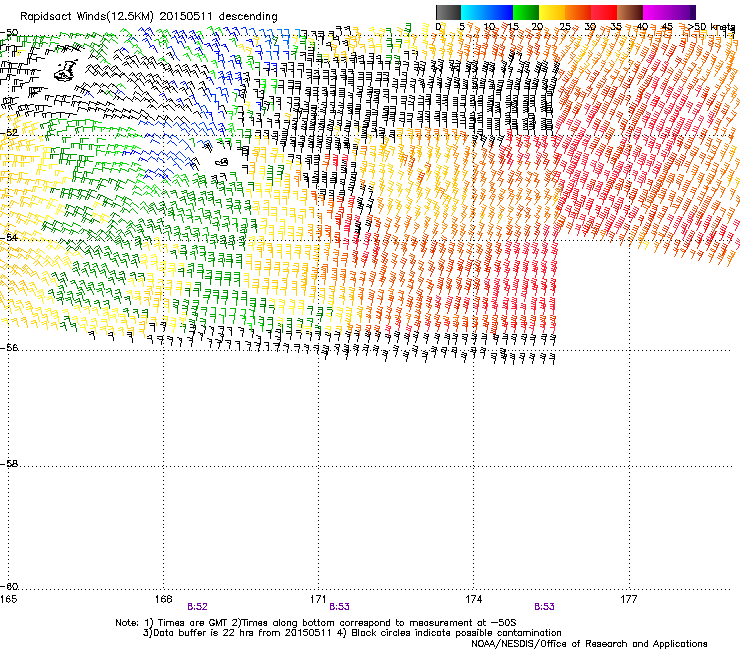Viewport: 740px width, 650px height.
Task: Click the '20' legend scale label
Action: (537, 27)
